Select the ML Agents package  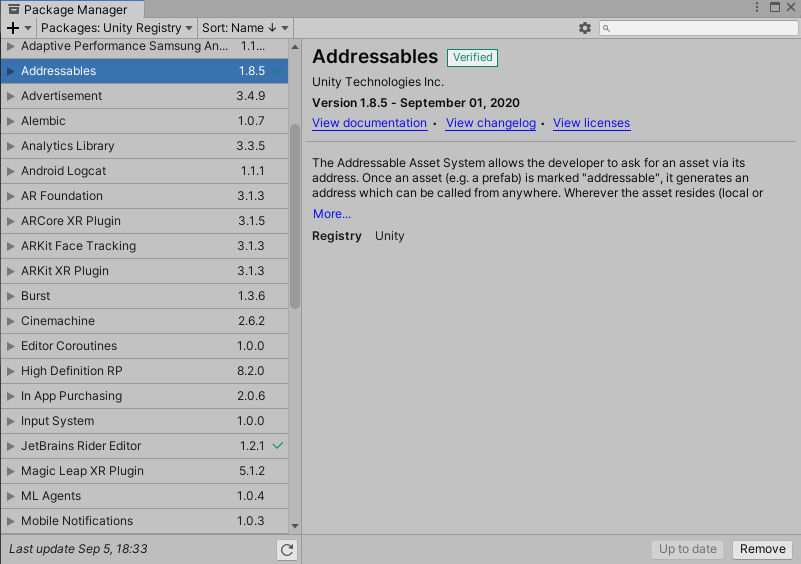[145, 496]
